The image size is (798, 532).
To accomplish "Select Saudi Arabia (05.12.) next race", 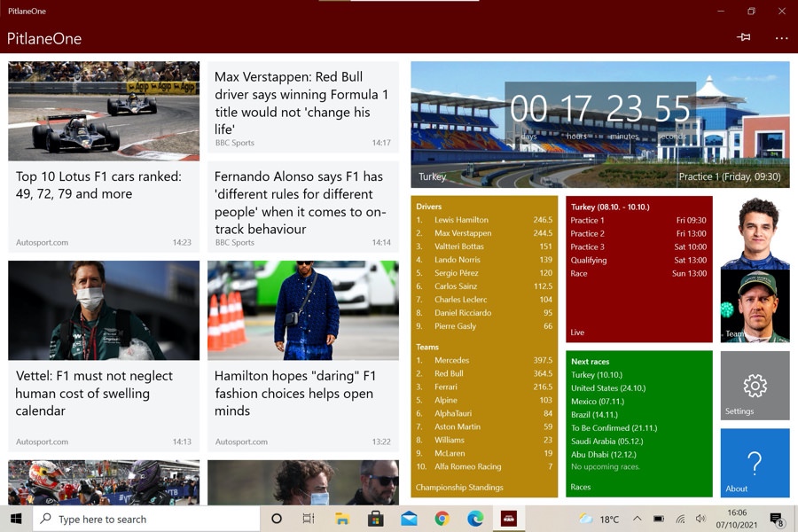I will pos(607,441).
